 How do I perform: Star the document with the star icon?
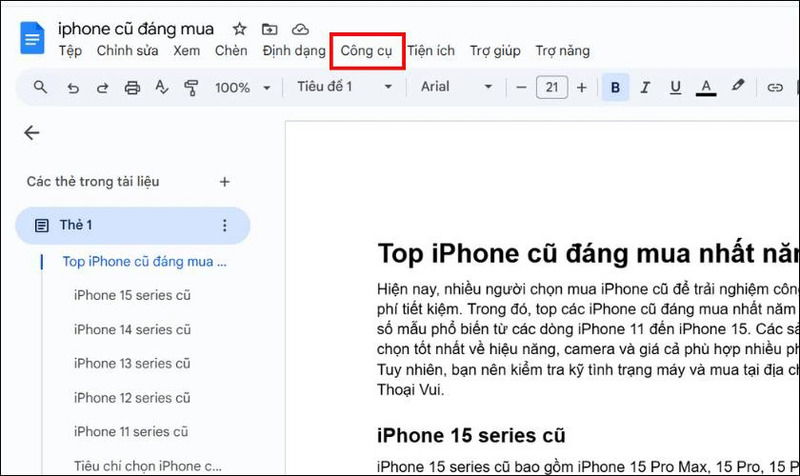click(x=239, y=29)
